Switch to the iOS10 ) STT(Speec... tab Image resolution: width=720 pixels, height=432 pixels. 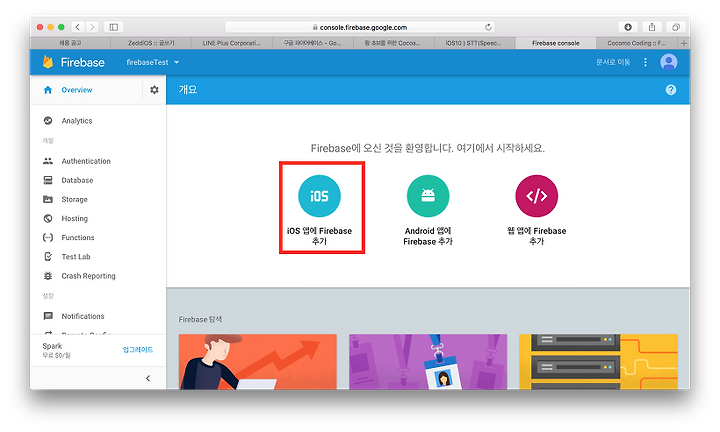[x=474, y=43]
